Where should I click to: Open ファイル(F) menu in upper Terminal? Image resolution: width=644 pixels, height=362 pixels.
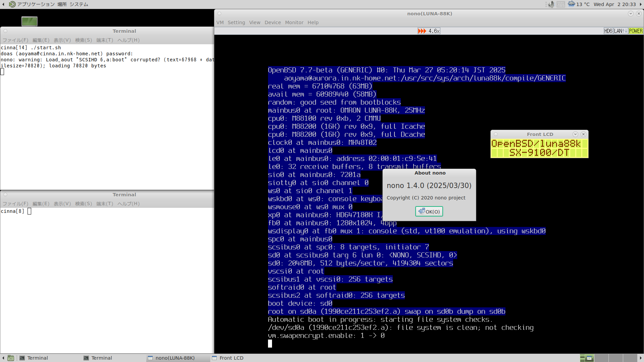pyautogui.click(x=15, y=40)
